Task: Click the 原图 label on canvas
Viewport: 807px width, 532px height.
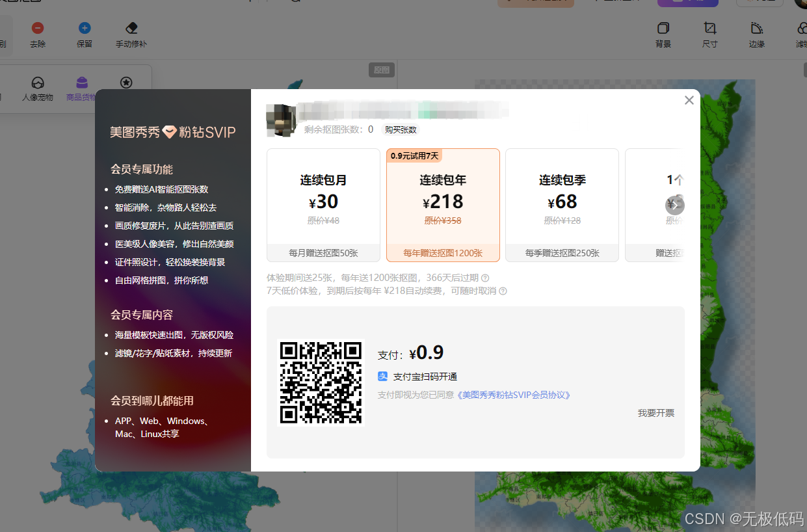Action: [382, 70]
